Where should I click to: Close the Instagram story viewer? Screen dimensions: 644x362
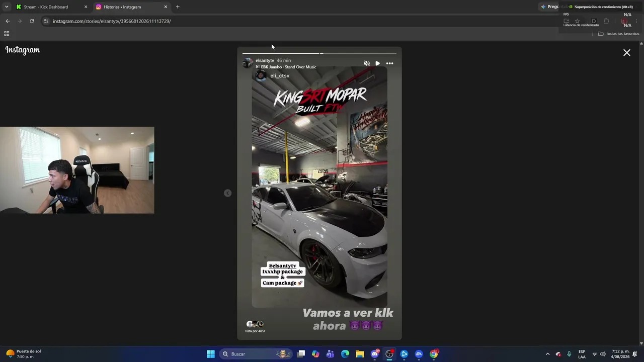(x=627, y=53)
